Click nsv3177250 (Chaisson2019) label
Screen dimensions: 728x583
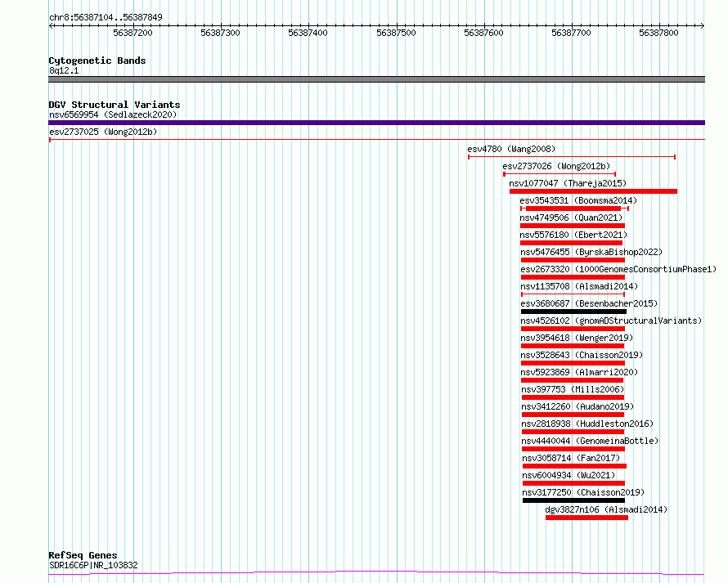pyautogui.click(x=583, y=492)
